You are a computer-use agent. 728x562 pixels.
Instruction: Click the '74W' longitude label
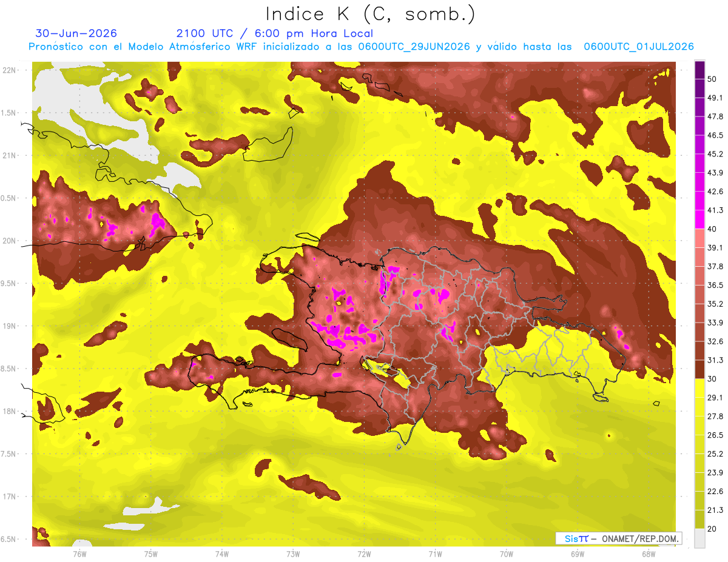221,554
